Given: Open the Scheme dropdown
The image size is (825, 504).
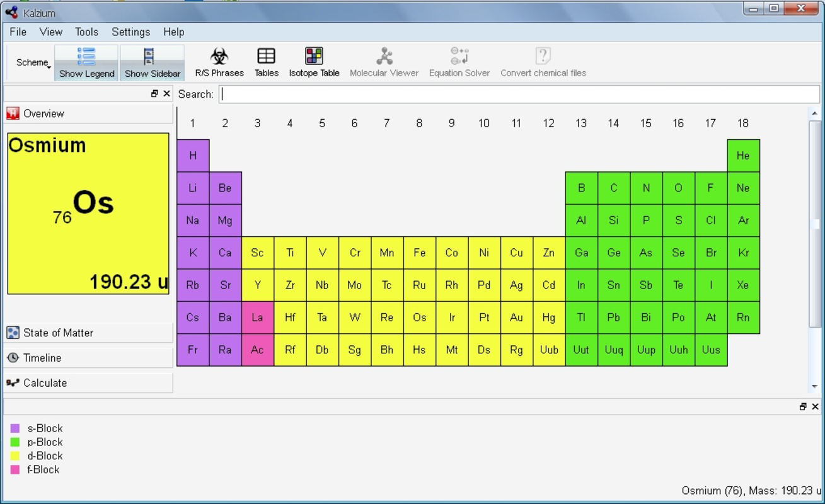Looking at the screenshot, I should [33, 62].
